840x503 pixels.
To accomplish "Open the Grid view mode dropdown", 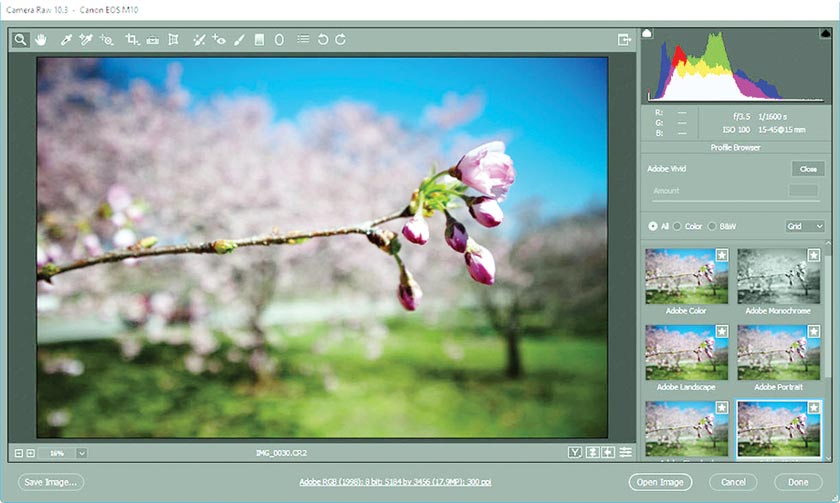I will coord(805,226).
